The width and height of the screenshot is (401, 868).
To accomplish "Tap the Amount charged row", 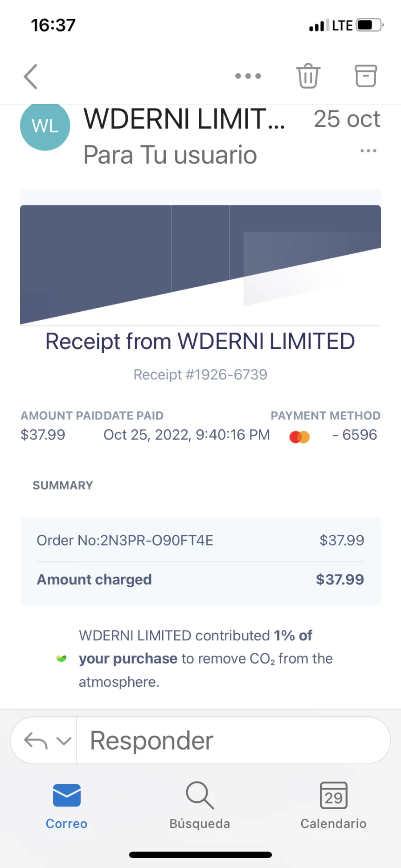I will coord(200,579).
